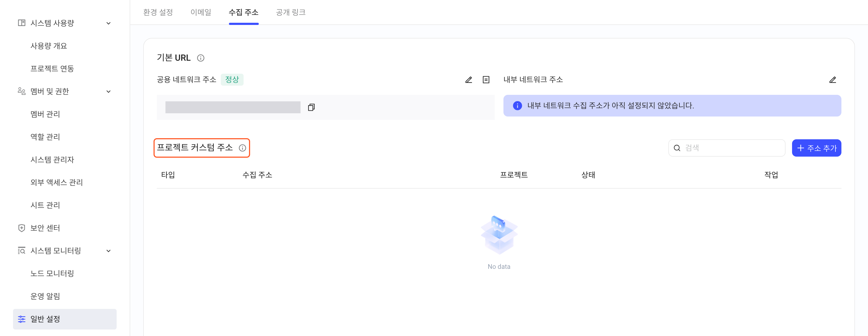Open 노드 모니터링 page
The width and height of the screenshot is (868, 336).
tap(52, 273)
